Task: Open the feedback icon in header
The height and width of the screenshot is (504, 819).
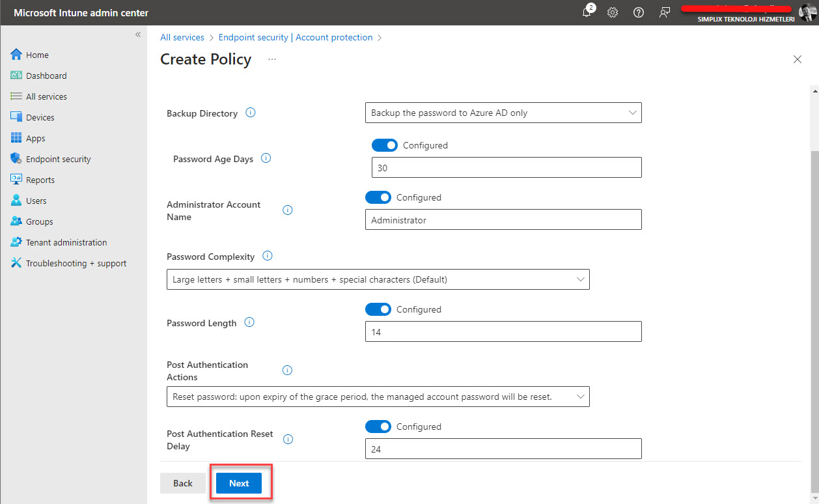Action: pyautogui.click(x=665, y=13)
